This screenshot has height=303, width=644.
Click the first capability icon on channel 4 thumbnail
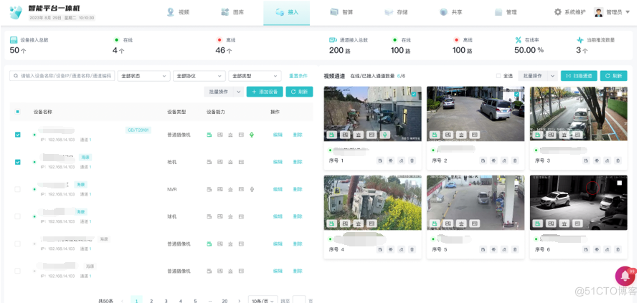coord(332,223)
